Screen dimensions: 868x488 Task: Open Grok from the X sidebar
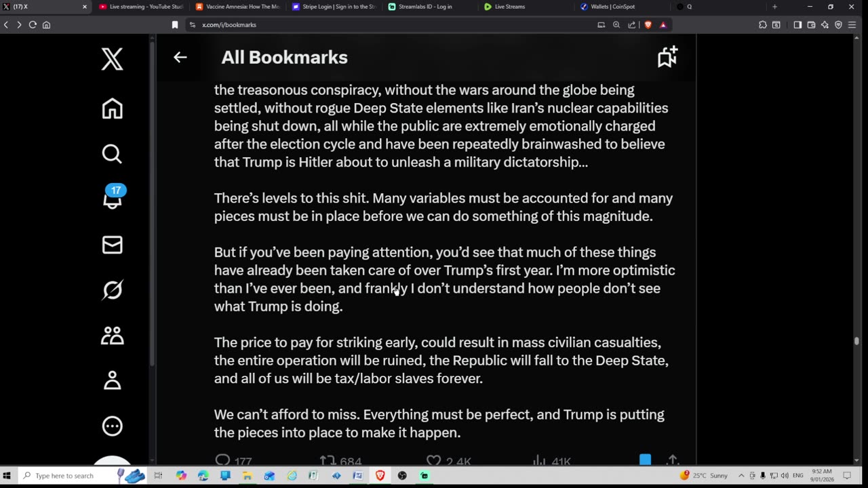(112, 290)
